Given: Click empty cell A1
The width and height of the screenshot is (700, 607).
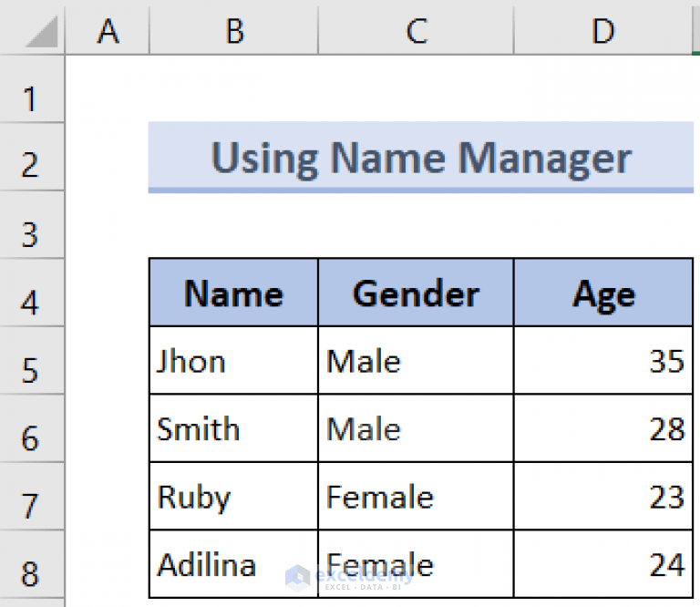Looking at the screenshot, I should (108, 88).
